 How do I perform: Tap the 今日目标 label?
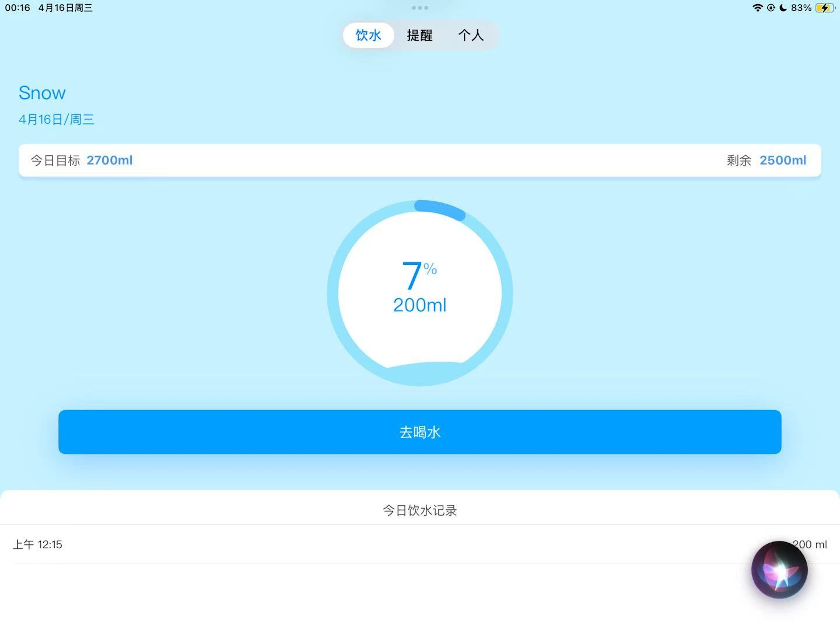(x=56, y=160)
